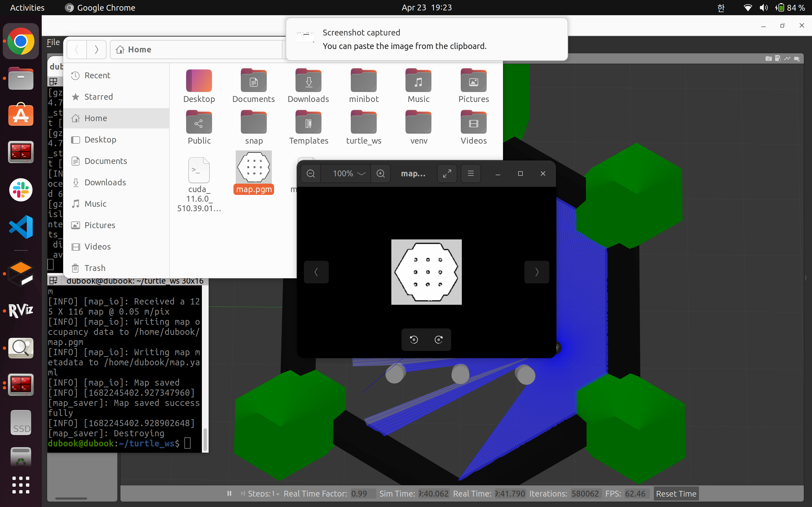Expand the Steps count dropdown
Image resolution: width=812 pixels, height=507 pixels.
tap(277, 494)
